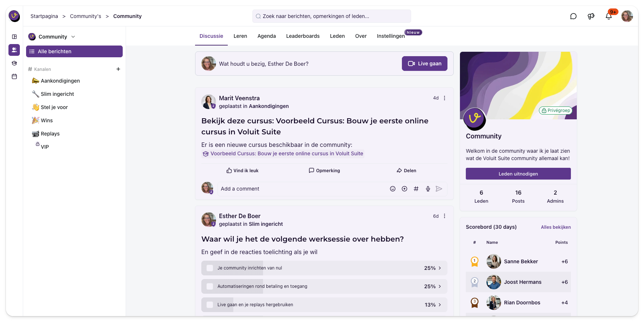Switch to the Leaderboards tab
Screen dimensions: 644x322
(x=303, y=36)
